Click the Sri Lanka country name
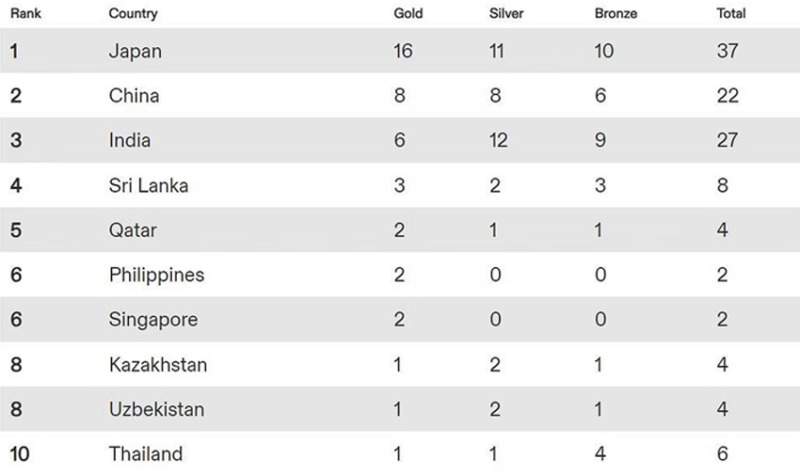The width and height of the screenshot is (800, 474). [x=148, y=185]
